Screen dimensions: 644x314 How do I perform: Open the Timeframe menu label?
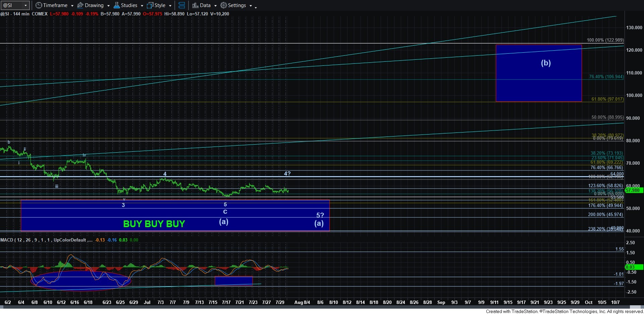(55, 5)
